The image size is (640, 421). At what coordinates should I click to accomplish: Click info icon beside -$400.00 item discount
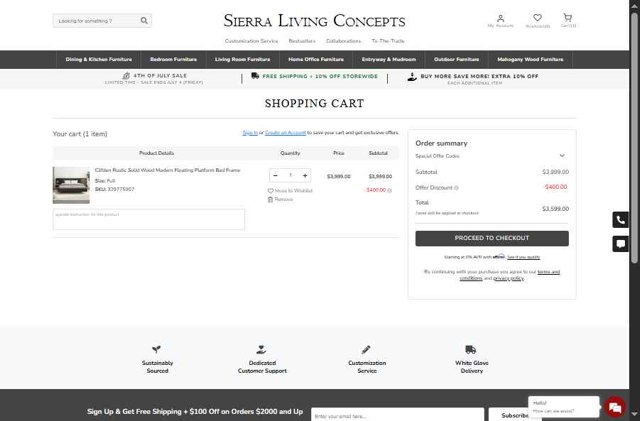(389, 190)
